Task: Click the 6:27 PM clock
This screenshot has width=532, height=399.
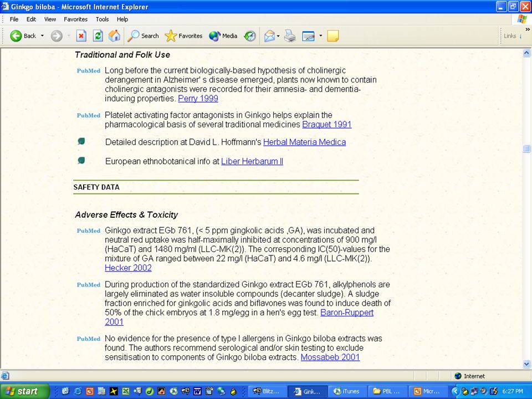Action: pos(513,391)
